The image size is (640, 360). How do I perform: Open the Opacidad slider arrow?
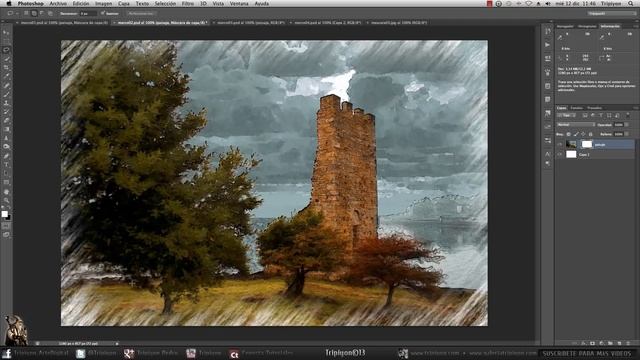click(628, 124)
